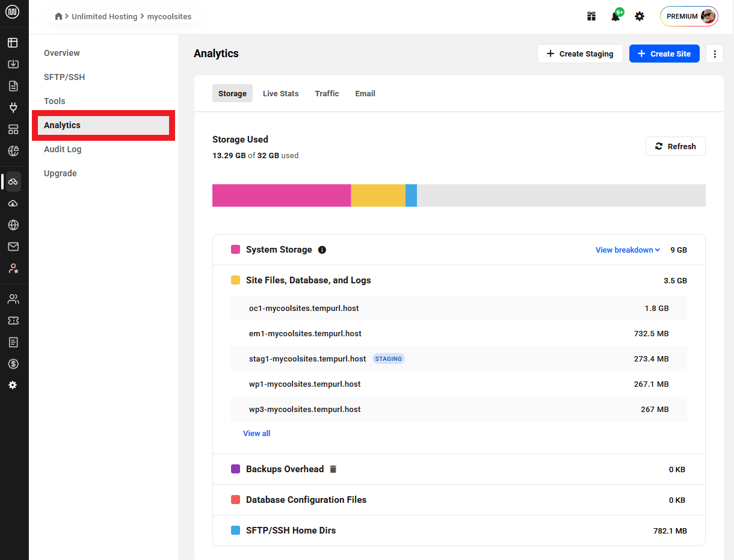Select the active cloud hosting sidebar icon

[x=13, y=182]
